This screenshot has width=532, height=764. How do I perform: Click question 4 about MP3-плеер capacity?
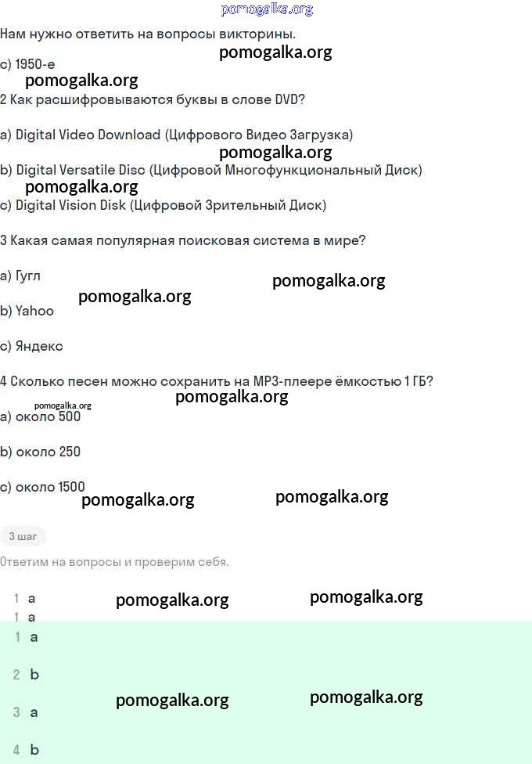click(217, 381)
